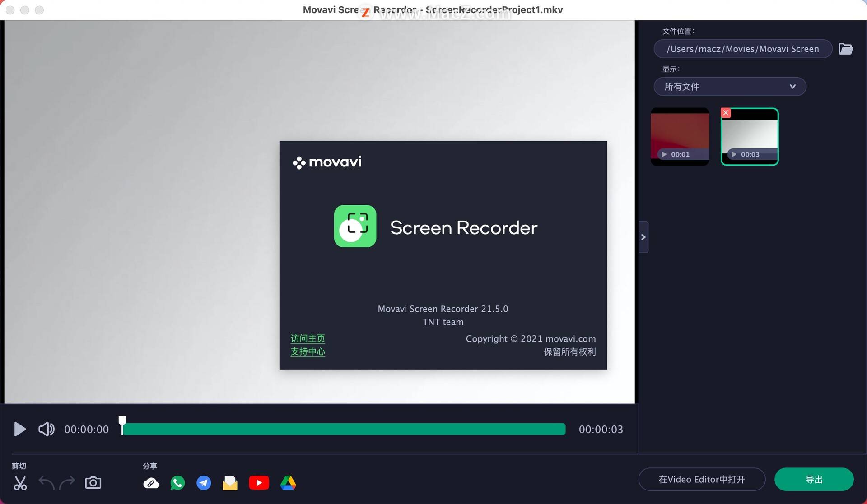Share the video to WhatsApp
Image resolution: width=867 pixels, height=504 pixels.
(x=177, y=483)
